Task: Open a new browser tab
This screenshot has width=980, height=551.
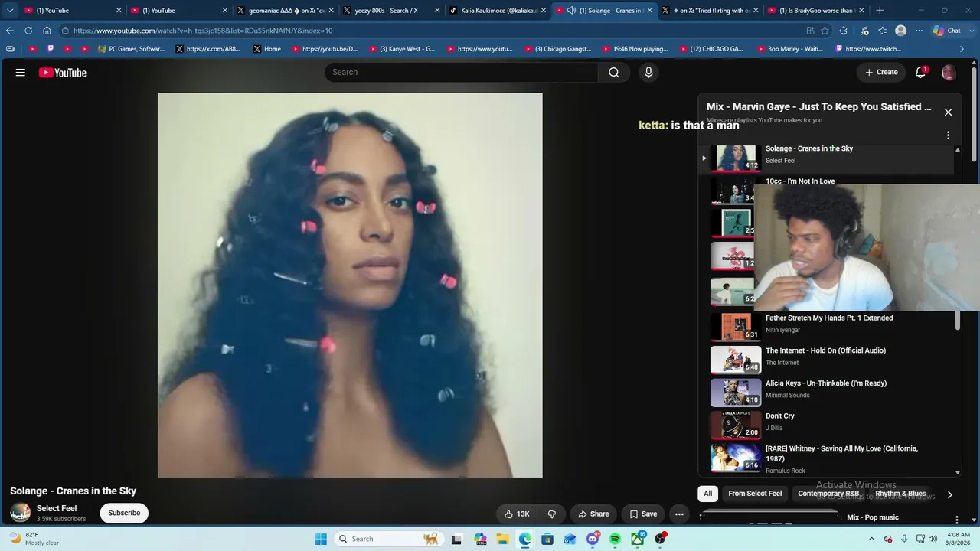Action: coord(880,11)
